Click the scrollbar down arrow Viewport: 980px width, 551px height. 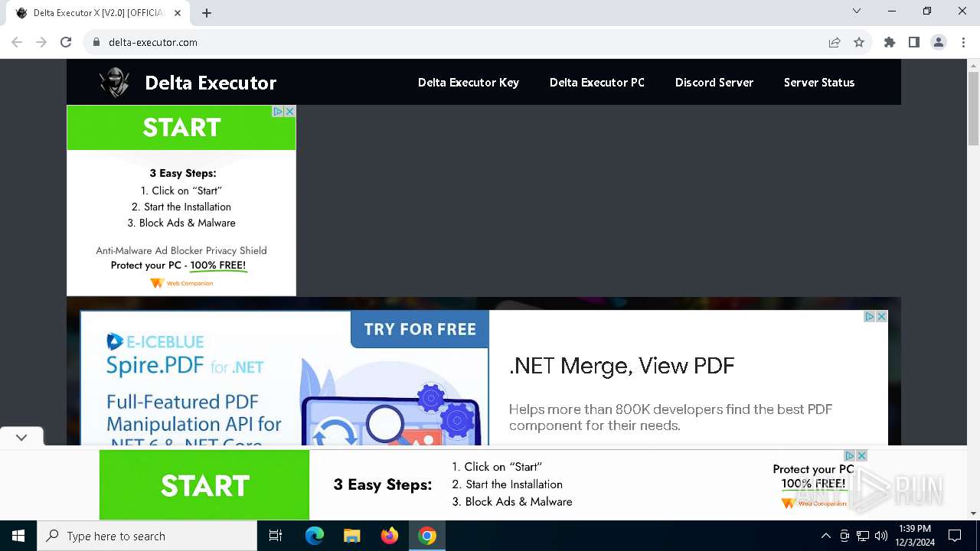(973, 514)
